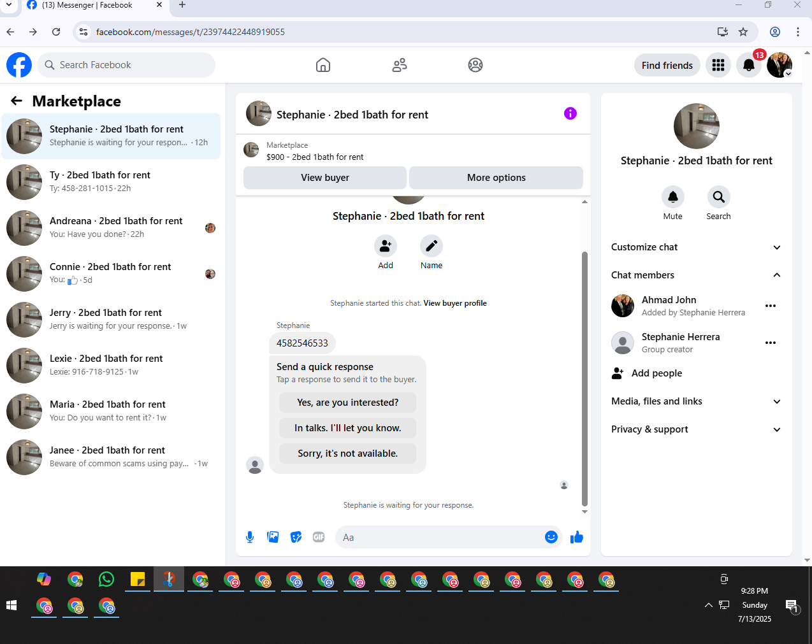Record a voice clip with microphone icon
The height and width of the screenshot is (644, 812).
[x=250, y=537]
